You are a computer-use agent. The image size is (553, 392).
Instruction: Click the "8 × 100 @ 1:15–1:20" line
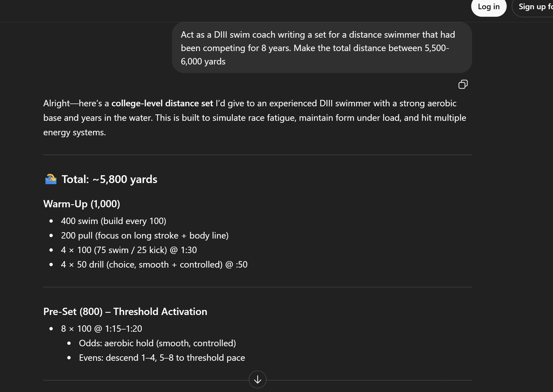coord(101,329)
